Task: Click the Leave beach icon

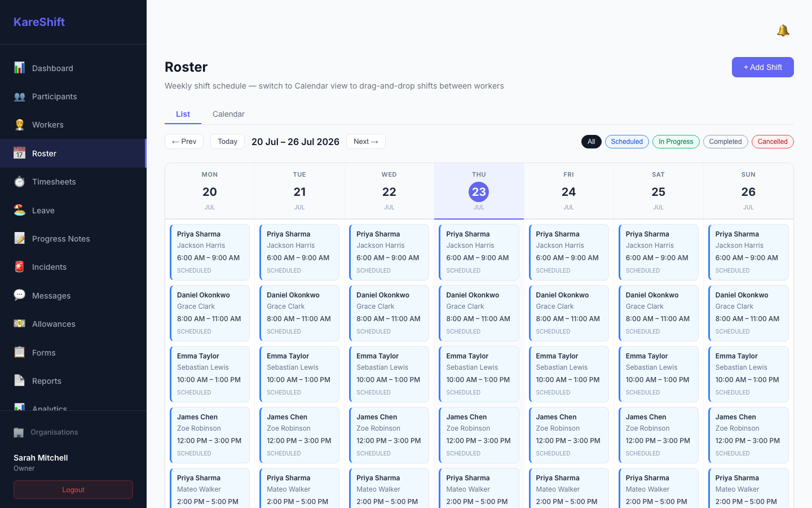Action: tap(19, 210)
